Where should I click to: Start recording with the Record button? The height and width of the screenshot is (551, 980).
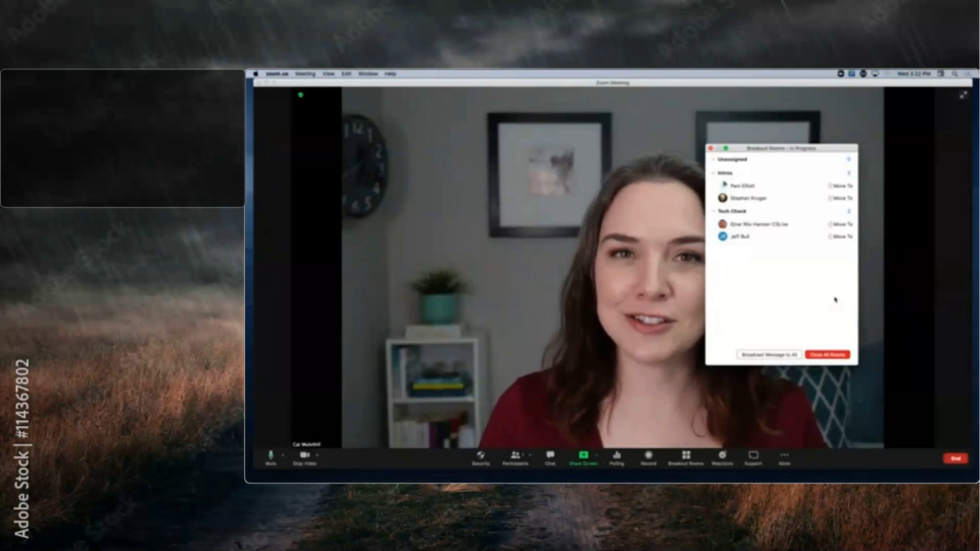click(x=648, y=458)
